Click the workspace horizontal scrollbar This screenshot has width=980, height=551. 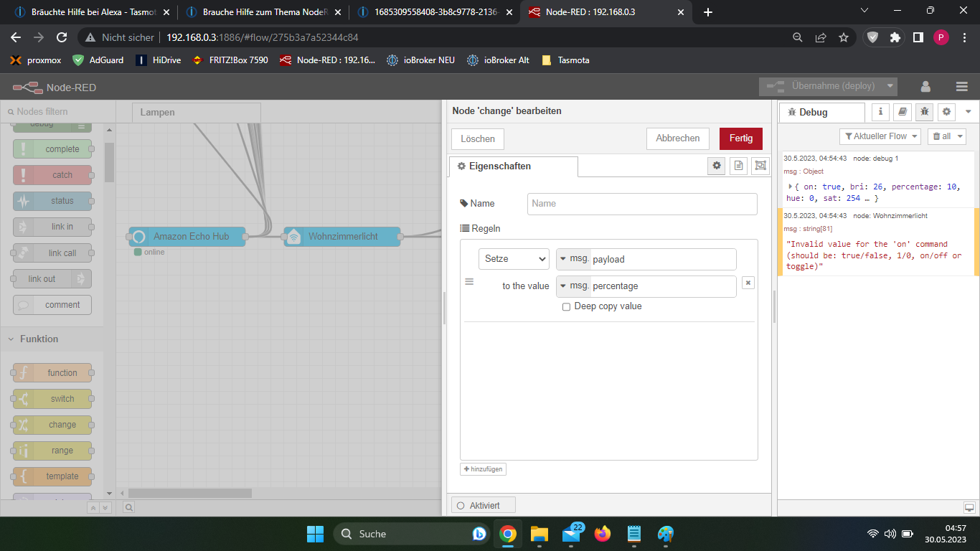190,493
